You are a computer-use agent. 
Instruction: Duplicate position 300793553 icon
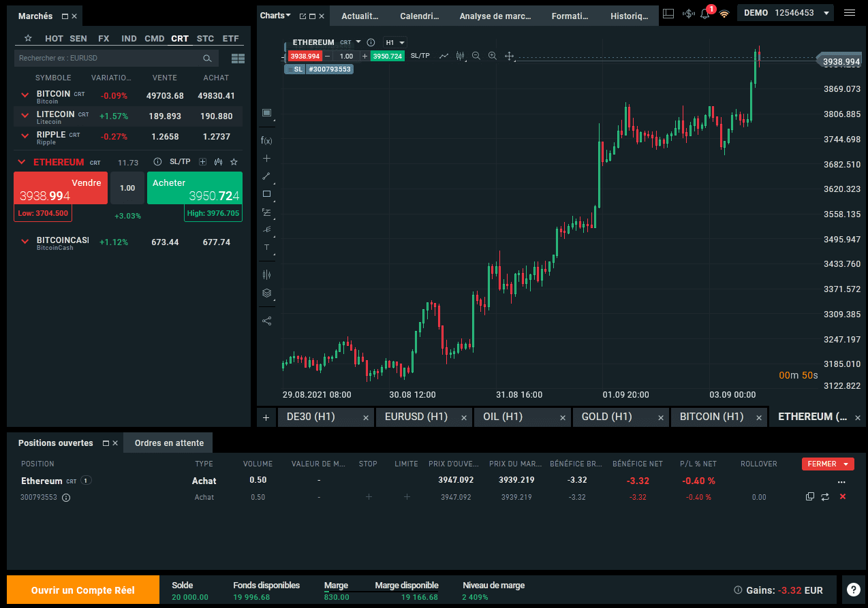pos(809,497)
